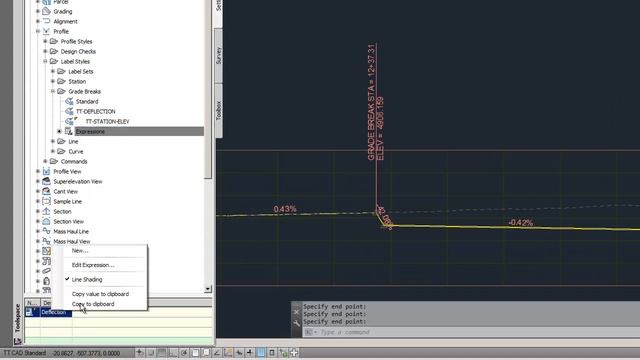Click the Section node icon
640x360 pixels.
pyautogui.click(x=46, y=211)
